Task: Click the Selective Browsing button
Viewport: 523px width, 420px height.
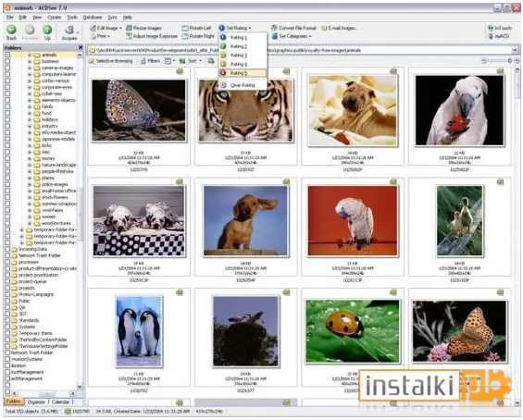Action: pyautogui.click(x=111, y=61)
